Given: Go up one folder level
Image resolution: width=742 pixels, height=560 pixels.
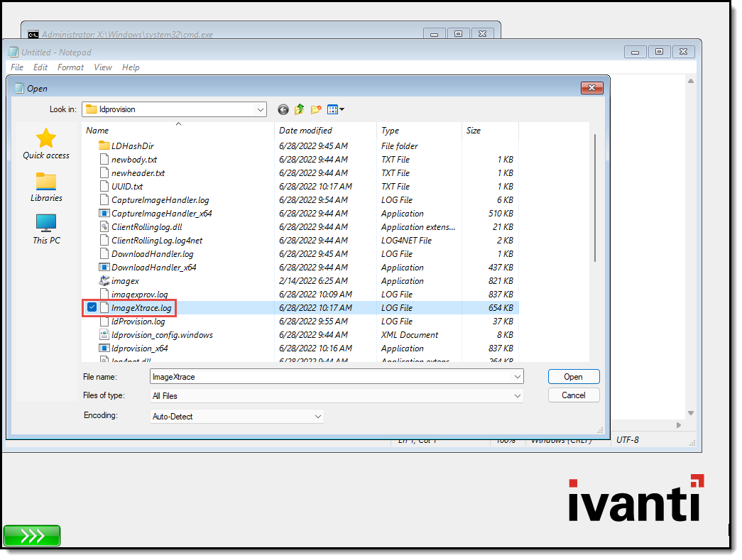Looking at the screenshot, I should pos(299,109).
